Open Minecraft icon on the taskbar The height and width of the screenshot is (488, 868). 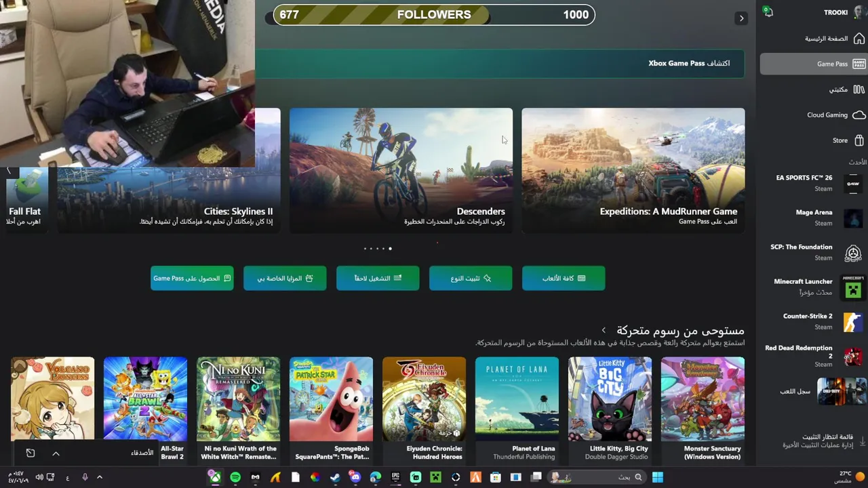435,478
